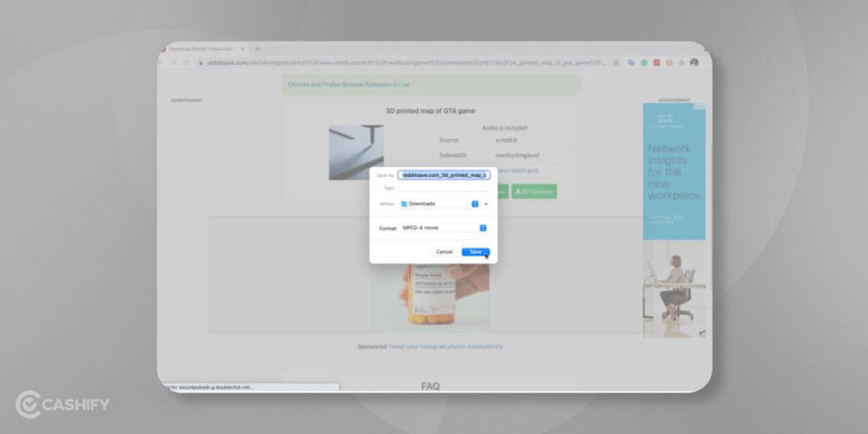
Task: Click the Tags input field
Action: 443,188
